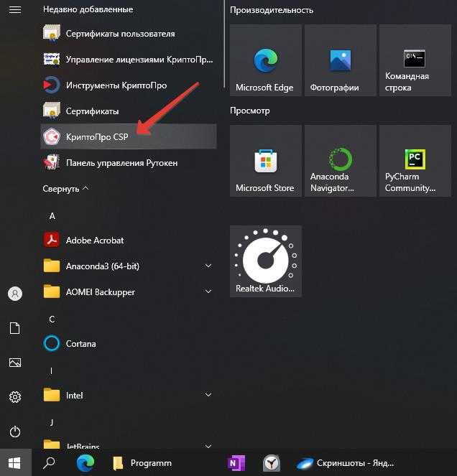This screenshot has width=457, height=476.
Task: Open Edge from the taskbar
Action: 86,462
